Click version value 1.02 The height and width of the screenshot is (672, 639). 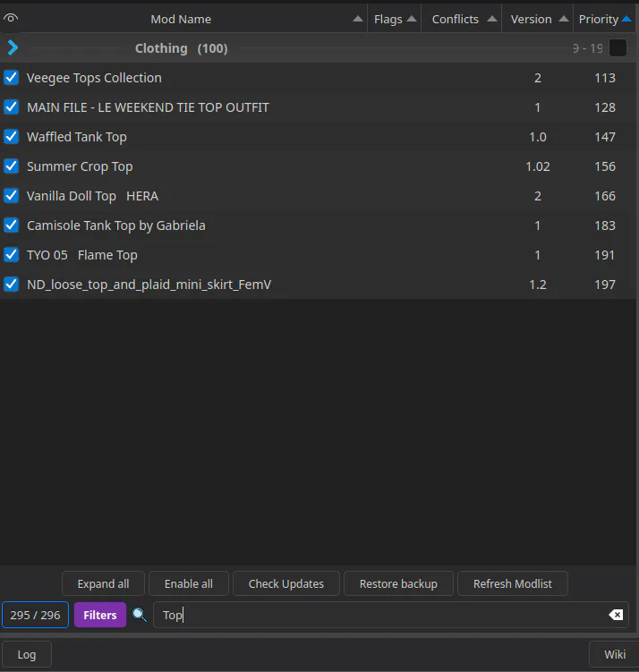pyautogui.click(x=538, y=166)
